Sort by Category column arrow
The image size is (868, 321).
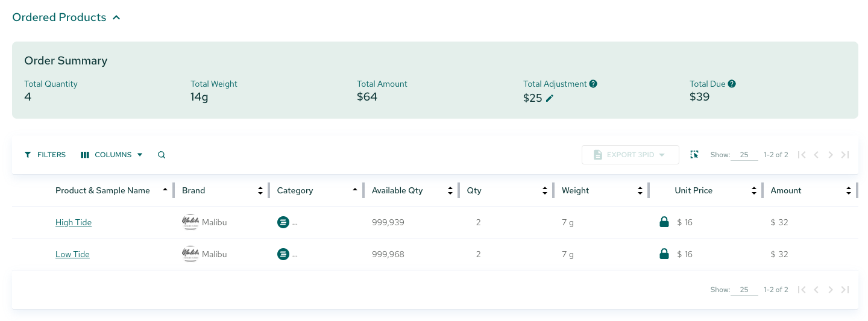tap(355, 190)
